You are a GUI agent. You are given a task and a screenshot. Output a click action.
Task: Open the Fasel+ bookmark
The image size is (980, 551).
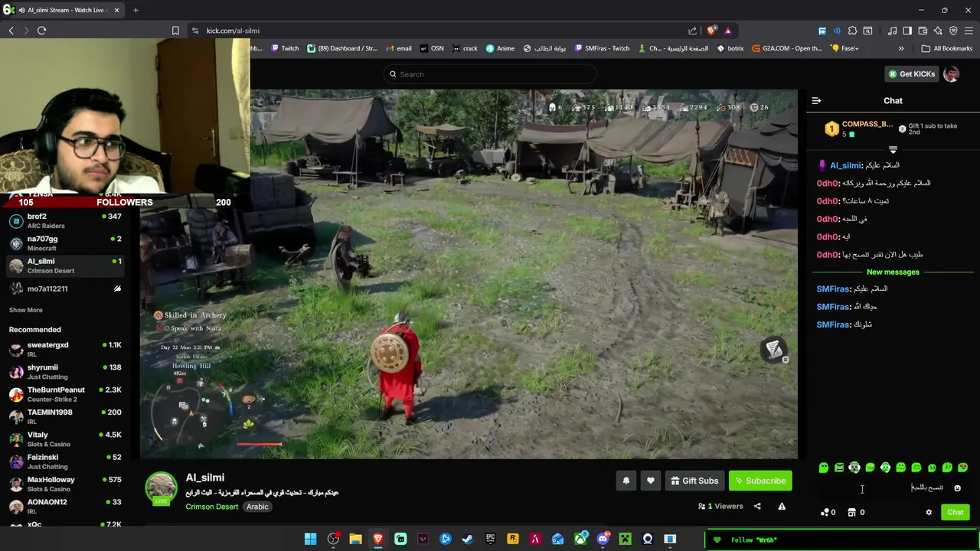pyautogui.click(x=844, y=48)
